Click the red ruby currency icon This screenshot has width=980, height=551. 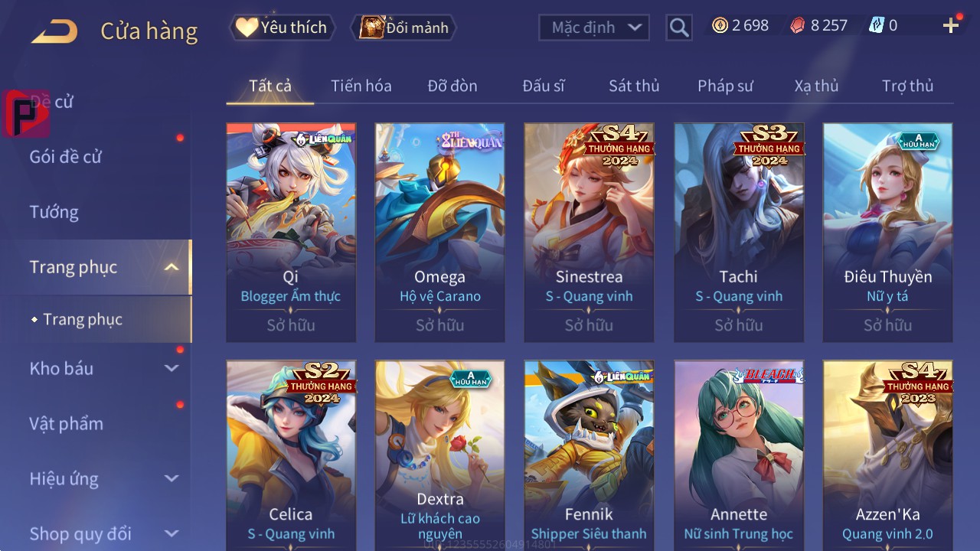click(798, 25)
